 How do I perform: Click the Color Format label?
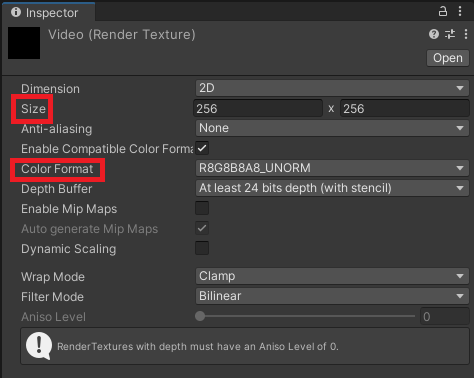click(x=57, y=169)
